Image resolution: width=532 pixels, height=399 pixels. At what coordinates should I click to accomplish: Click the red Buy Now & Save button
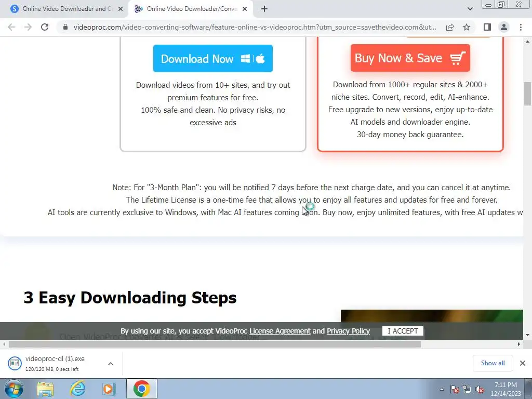point(410,58)
